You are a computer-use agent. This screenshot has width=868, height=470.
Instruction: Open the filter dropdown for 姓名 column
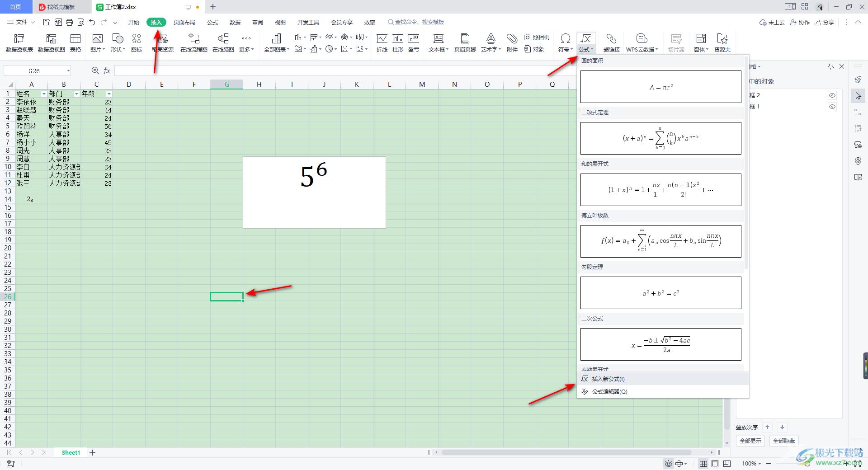tap(44, 94)
